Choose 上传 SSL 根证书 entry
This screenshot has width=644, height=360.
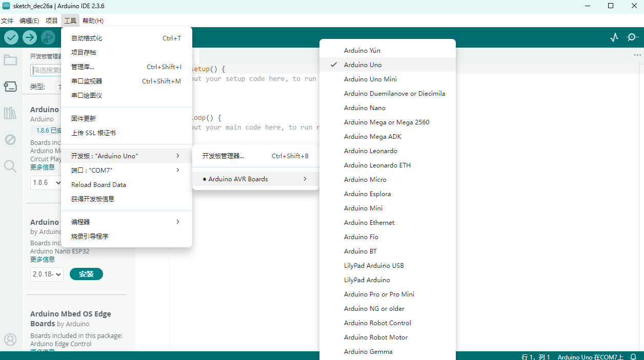click(x=126, y=133)
